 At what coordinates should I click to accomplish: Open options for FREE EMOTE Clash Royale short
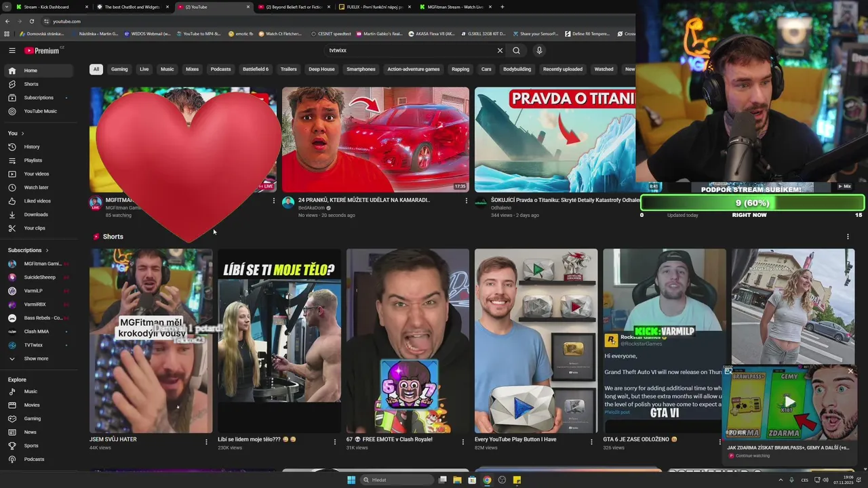tap(463, 441)
